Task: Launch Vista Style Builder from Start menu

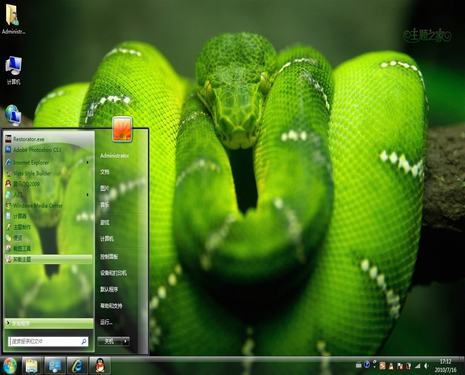Action: (49, 173)
